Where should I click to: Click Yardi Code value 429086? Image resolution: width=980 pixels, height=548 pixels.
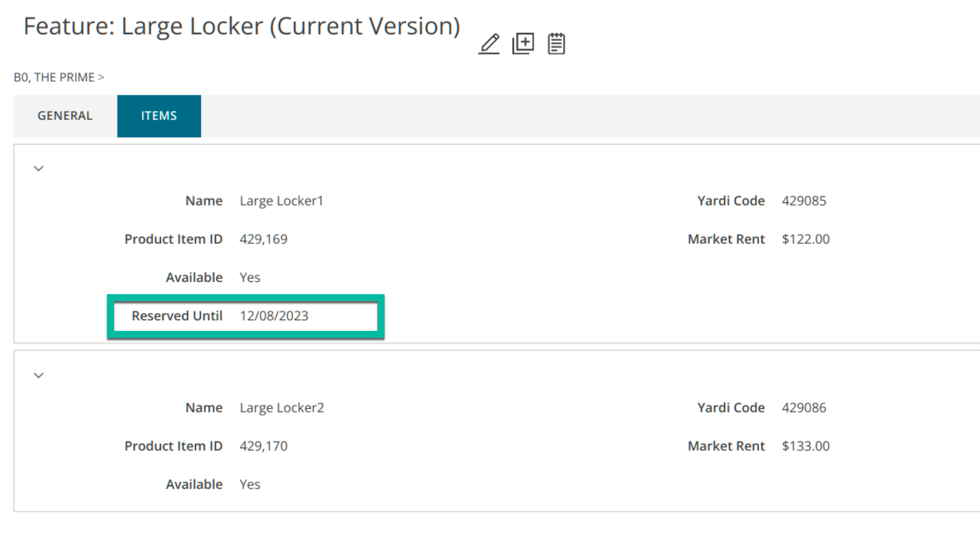coord(804,408)
